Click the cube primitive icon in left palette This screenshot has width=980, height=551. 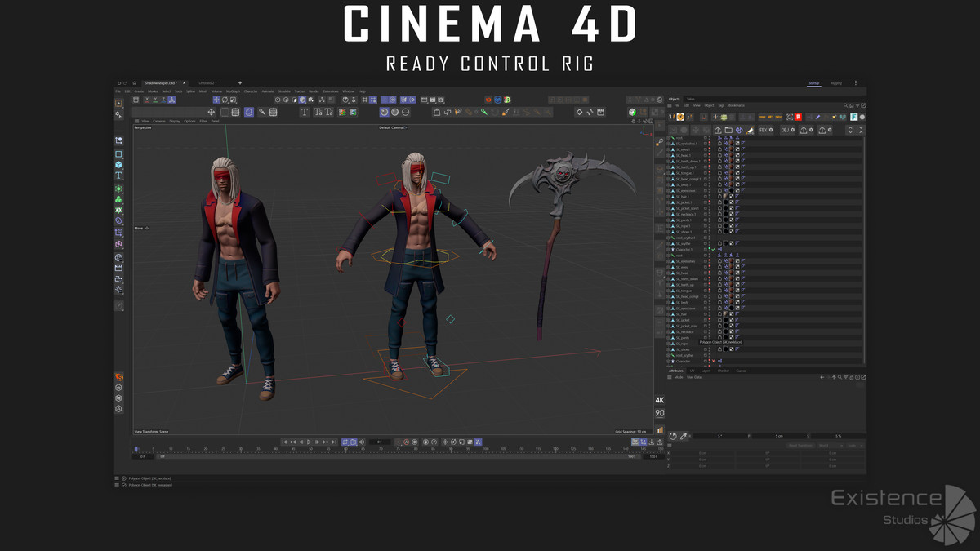[118, 164]
